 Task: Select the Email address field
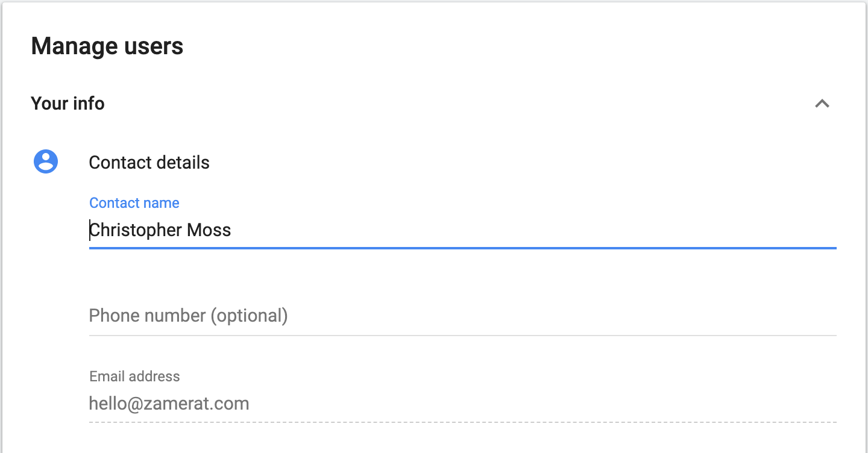(462, 403)
